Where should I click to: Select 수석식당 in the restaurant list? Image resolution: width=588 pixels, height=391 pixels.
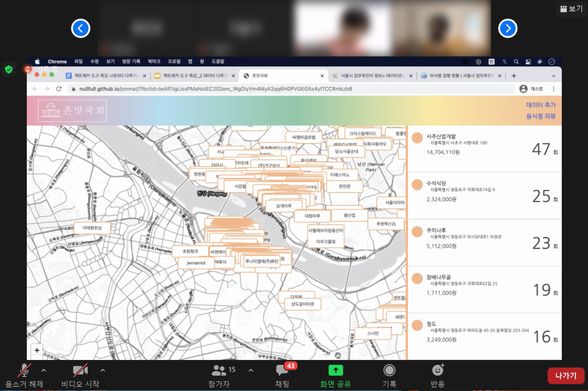[x=485, y=196]
